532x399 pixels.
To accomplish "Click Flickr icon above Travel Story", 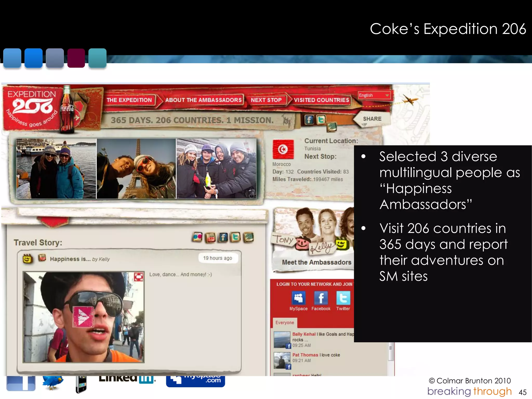I will 198,237.
